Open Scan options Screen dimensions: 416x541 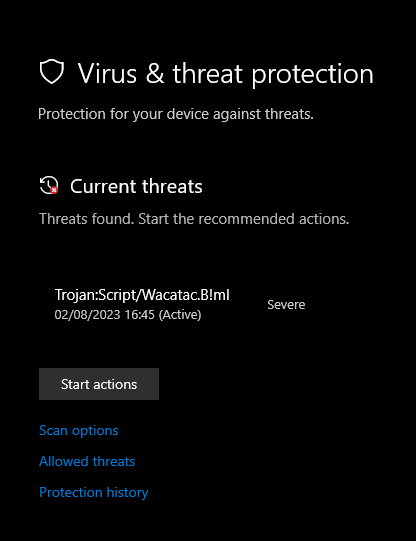(79, 431)
